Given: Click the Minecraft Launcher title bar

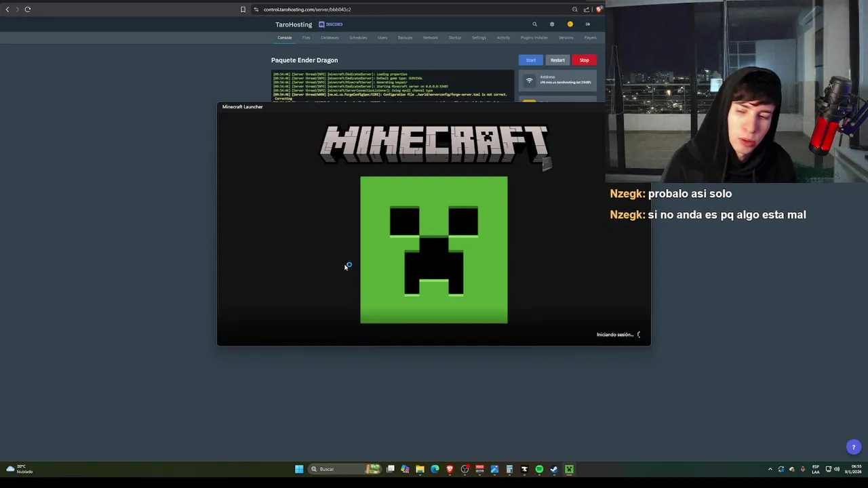Looking at the screenshot, I should click(x=433, y=107).
